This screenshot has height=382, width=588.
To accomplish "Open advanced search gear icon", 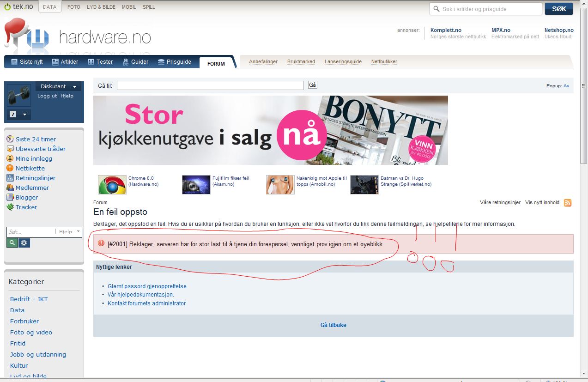I will pos(24,243).
